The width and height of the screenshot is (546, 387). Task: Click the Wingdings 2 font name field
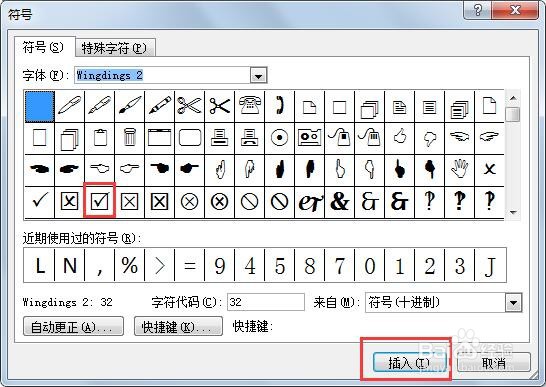coord(163,75)
